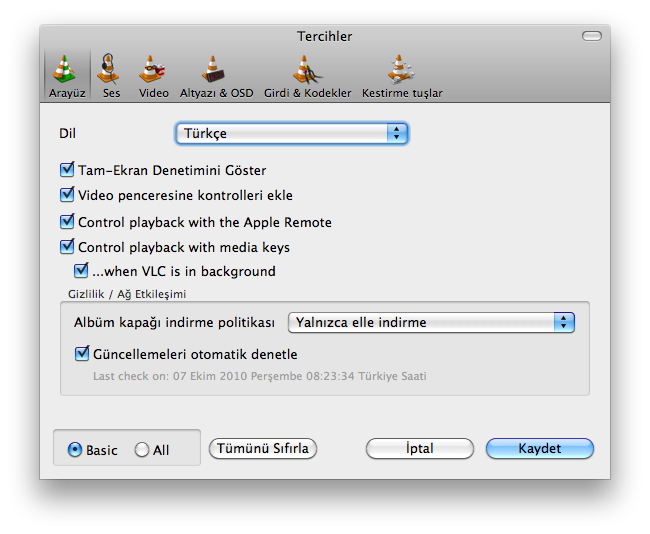Open the Kestirme tuşlar hotkeys icon
Image resolution: width=650 pixels, height=534 pixels.
pyautogui.click(x=401, y=70)
